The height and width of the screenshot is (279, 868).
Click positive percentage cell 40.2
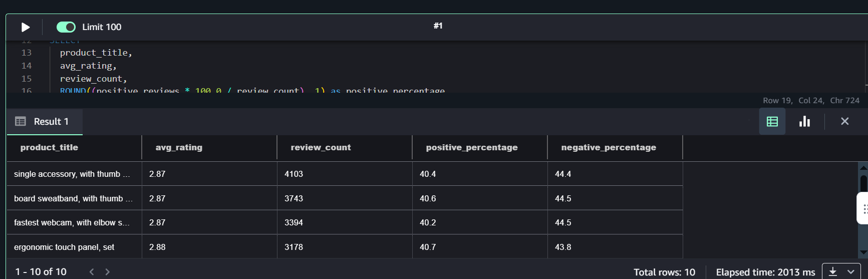point(480,222)
